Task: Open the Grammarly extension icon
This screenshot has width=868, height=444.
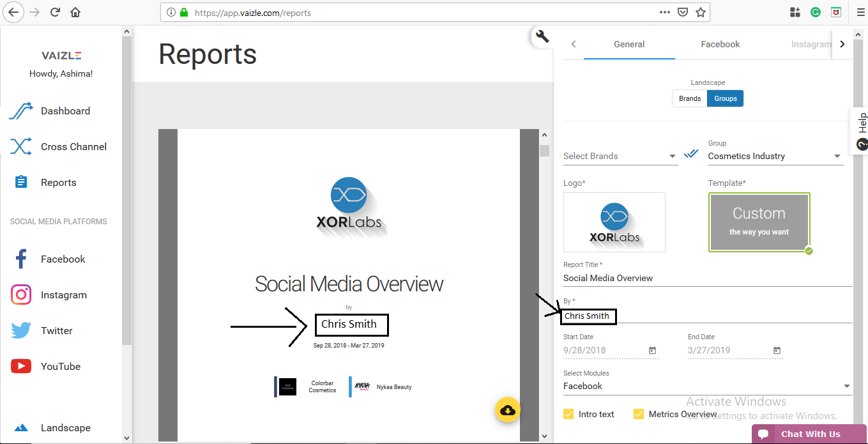Action: [816, 12]
